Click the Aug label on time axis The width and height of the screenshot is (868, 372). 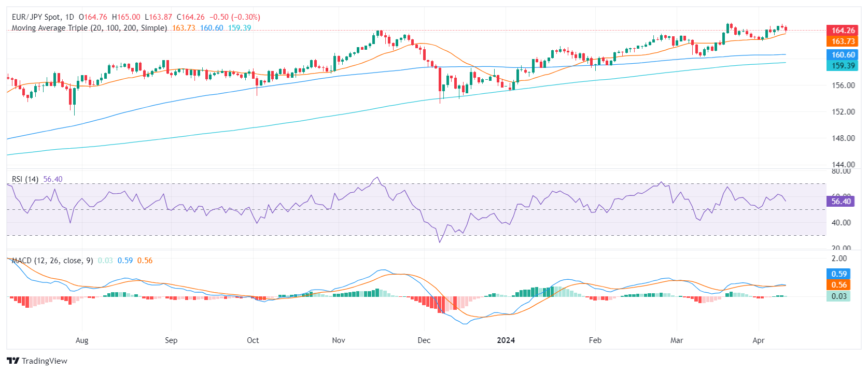82,340
